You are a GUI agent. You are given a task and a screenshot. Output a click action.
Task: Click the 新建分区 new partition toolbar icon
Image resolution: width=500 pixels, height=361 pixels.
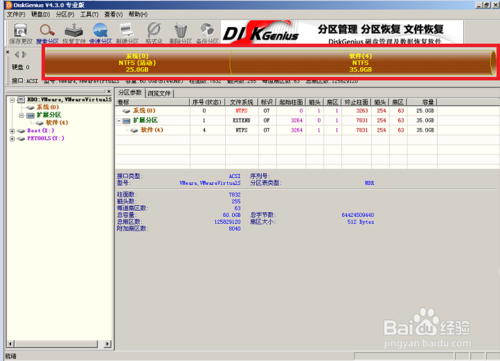[127, 33]
